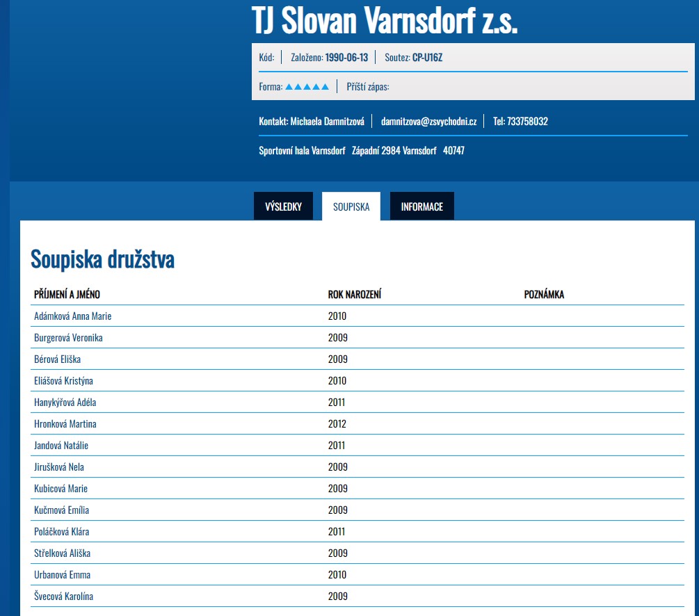Click the Sportovní hala Varnsdorf venue text
Viewport: 699px width, 616px height.
click(x=303, y=151)
